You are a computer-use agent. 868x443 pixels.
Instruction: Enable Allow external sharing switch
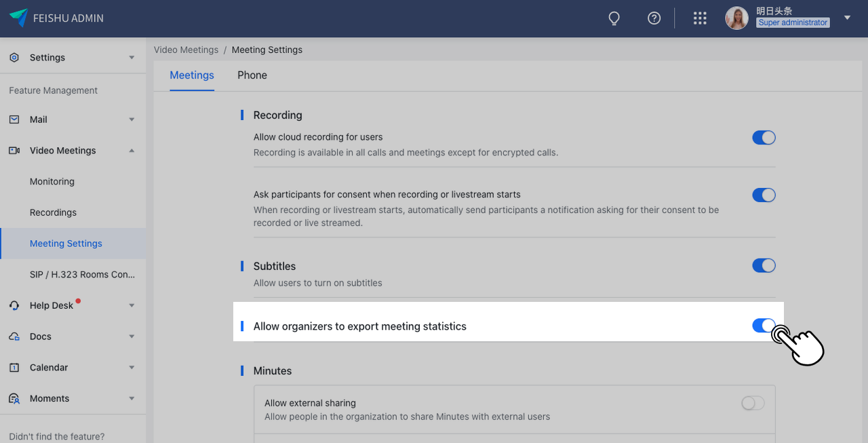tap(753, 404)
